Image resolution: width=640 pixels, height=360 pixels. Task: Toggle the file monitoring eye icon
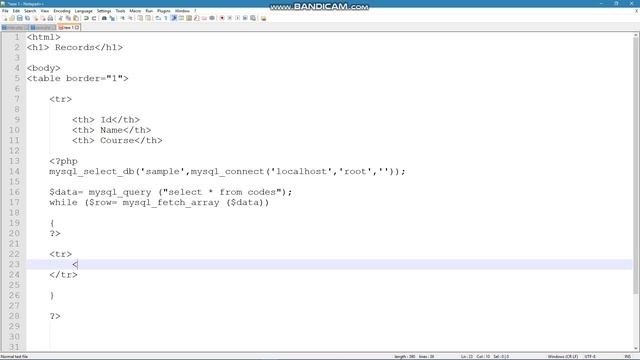[x=212, y=18]
